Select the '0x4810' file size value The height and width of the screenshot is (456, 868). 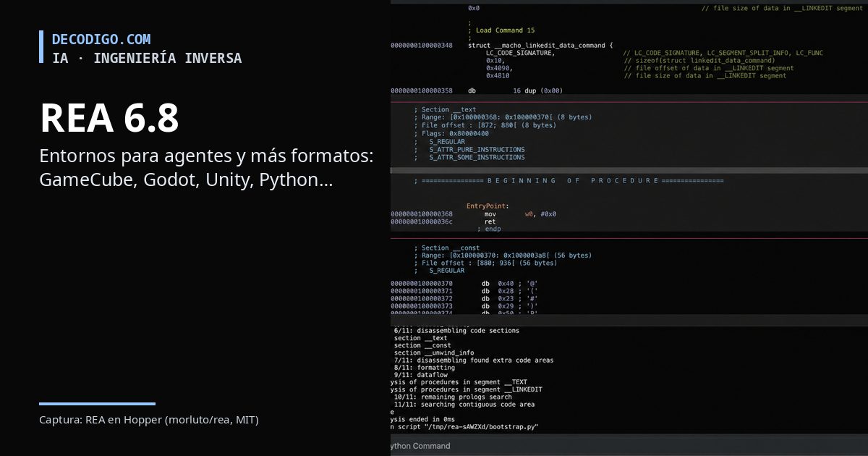coord(498,76)
